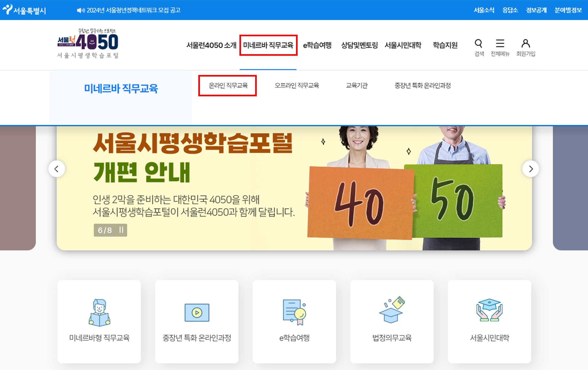The image size is (588, 370).
Task: Pause the banner slideshow
Action: [x=121, y=230]
